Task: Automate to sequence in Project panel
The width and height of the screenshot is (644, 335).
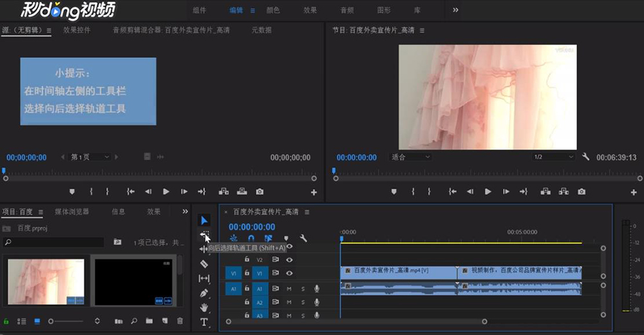Action: [118, 321]
